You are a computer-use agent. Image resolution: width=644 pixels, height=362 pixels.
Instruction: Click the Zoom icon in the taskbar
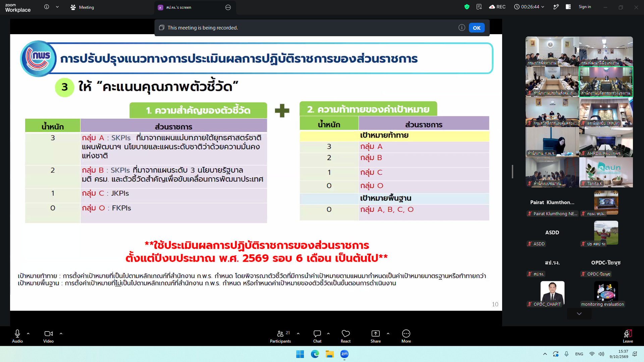pyautogui.click(x=344, y=354)
